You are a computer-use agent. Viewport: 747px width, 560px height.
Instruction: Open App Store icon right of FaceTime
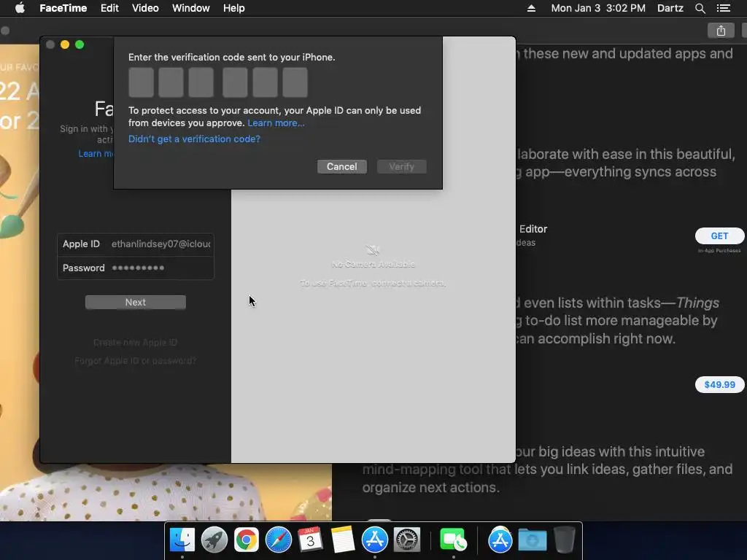500,540
